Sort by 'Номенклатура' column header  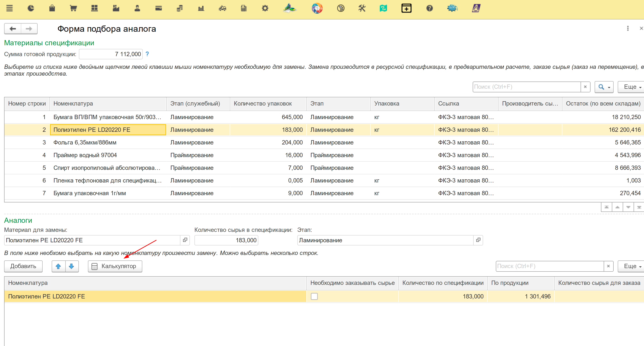tap(73, 104)
